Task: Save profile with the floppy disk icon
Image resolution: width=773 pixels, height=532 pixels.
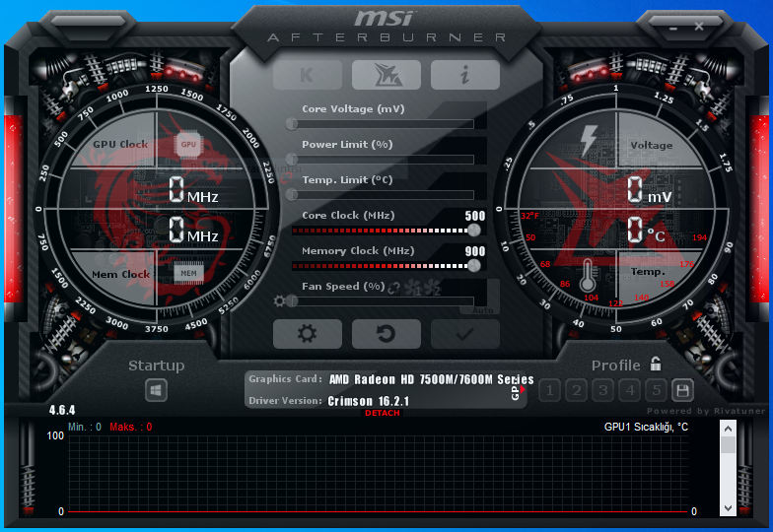Action: pos(682,390)
